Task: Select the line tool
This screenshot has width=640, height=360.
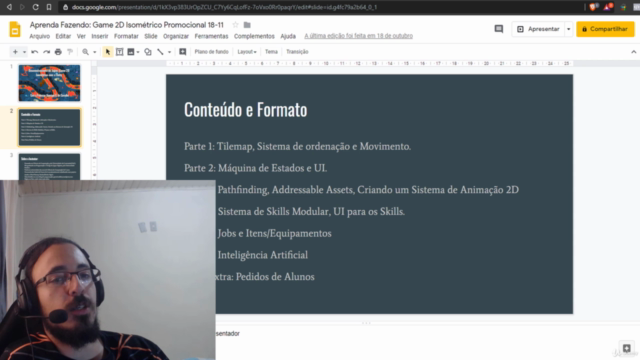Action: click(x=160, y=52)
